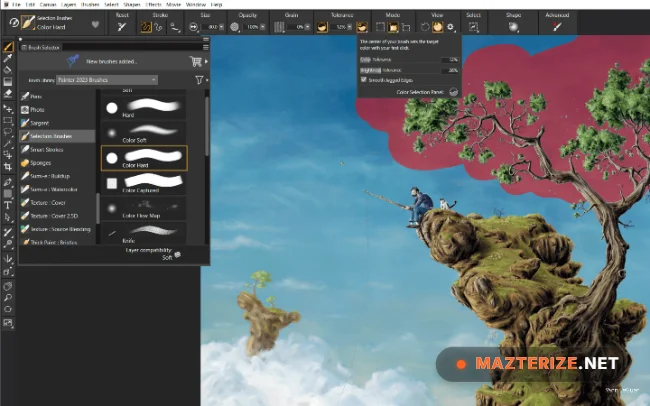Open the File menu
This screenshot has width=650, height=406.
pos(16,5)
